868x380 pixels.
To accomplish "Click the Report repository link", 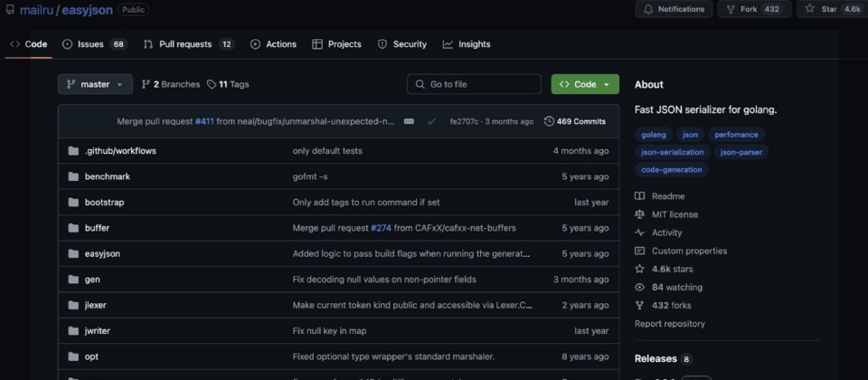I will tap(669, 323).
